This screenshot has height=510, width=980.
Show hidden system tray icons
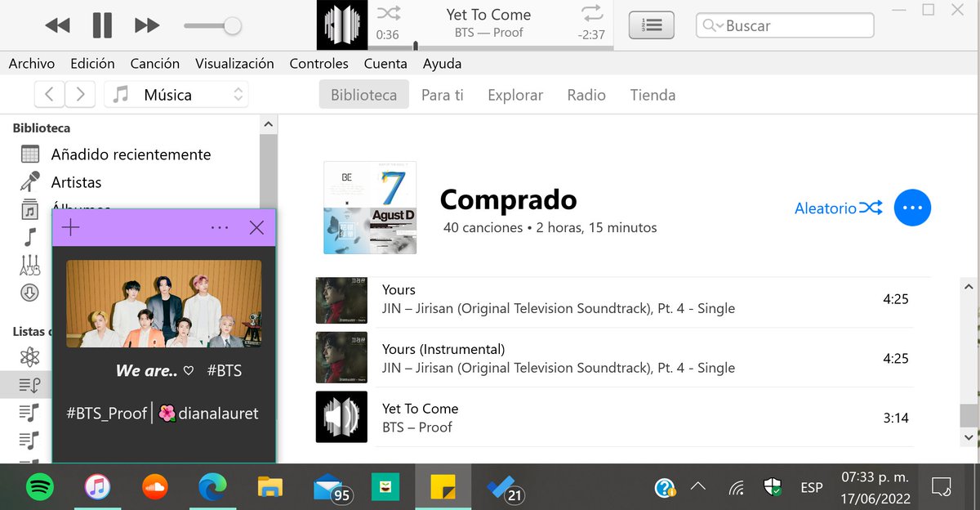698,487
